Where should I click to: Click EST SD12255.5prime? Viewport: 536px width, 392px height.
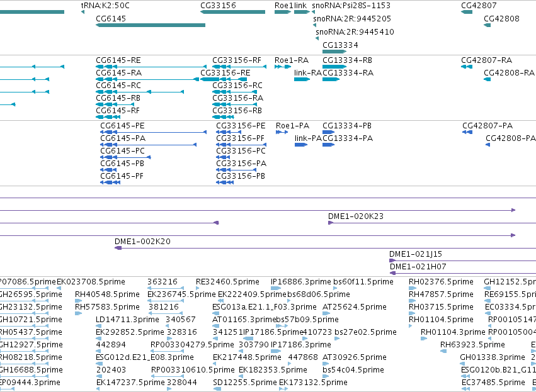click(x=217, y=389)
